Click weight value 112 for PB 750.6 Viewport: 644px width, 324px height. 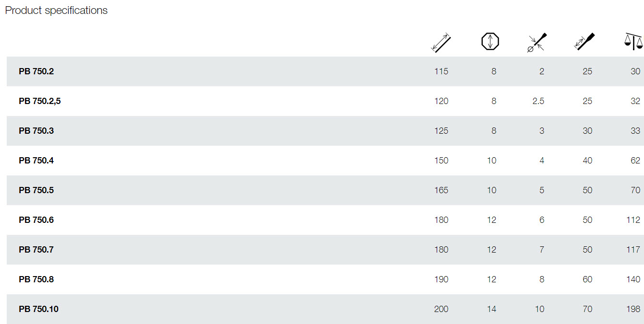[633, 220]
